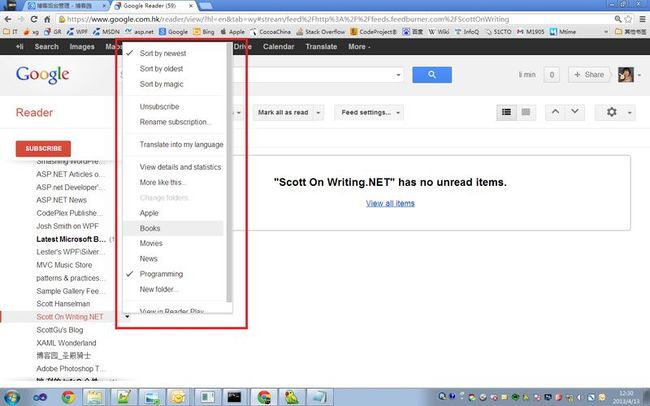The height and width of the screenshot is (406, 650).
Task: Open the Bing bookmark
Action: tap(204, 32)
